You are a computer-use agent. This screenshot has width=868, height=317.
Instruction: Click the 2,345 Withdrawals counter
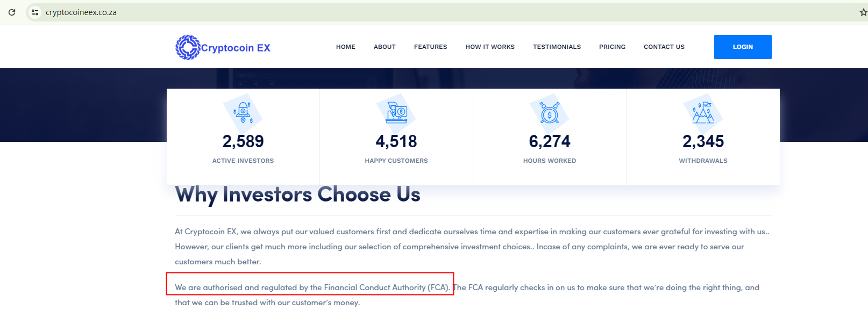(x=703, y=141)
